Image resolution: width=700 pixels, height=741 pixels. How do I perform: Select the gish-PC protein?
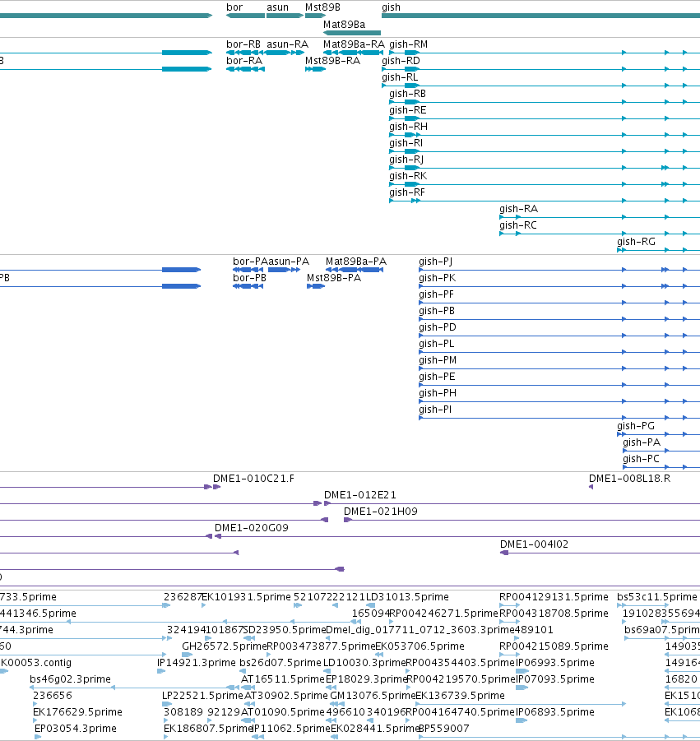click(641, 459)
